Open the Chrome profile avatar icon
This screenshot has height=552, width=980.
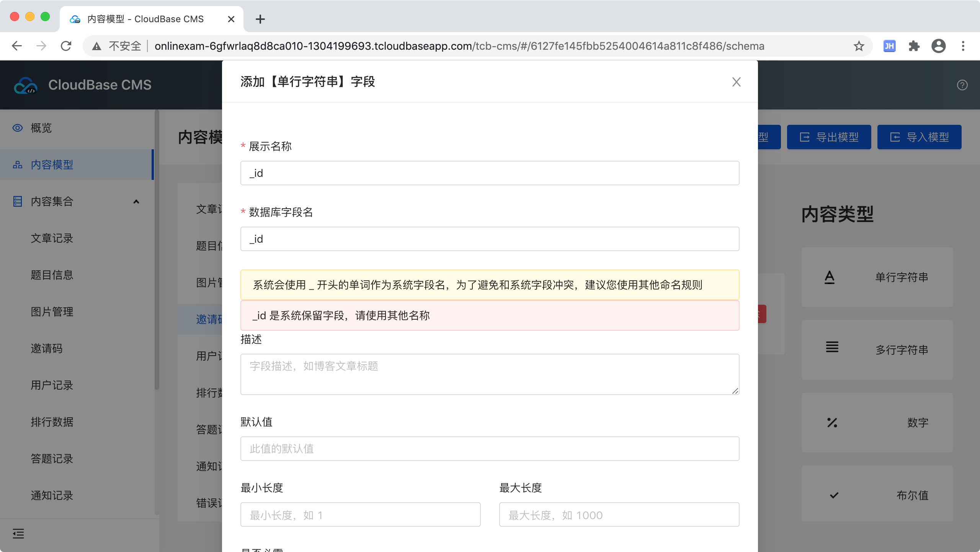click(938, 46)
